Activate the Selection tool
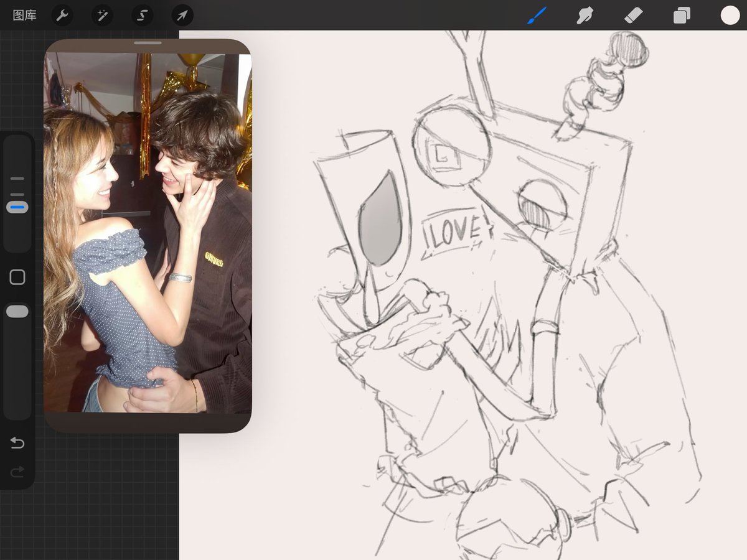This screenshot has height=560, width=747. pyautogui.click(x=143, y=15)
